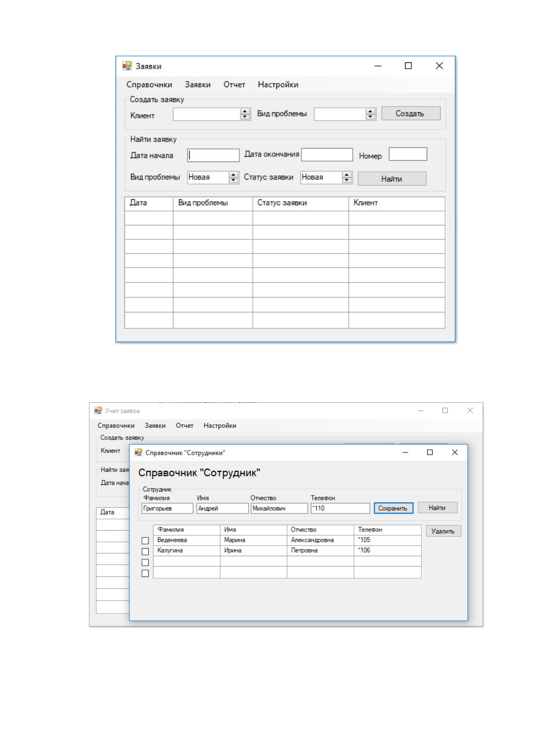Viewport: 535px width, 756px height.
Task: Change the Статус заявки spinner value
Action: tap(347, 177)
